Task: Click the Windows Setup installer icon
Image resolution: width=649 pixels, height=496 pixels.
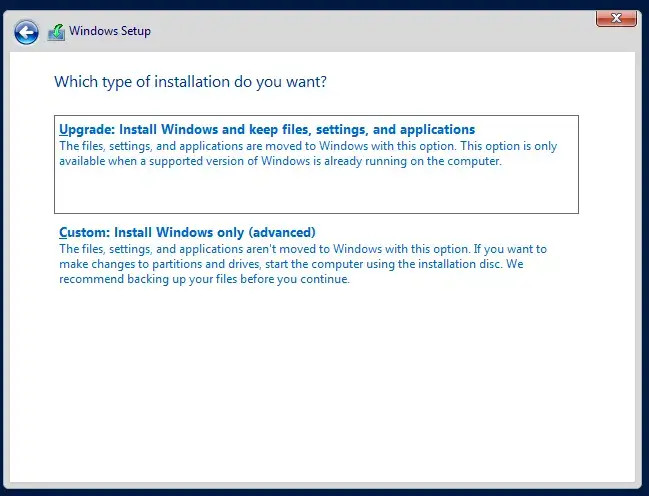Action: 56,32
